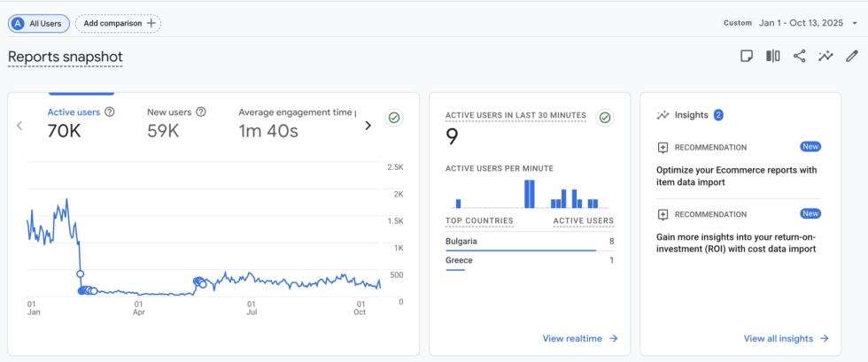Click the green checkmark on users card
868x362 pixels.
tap(393, 118)
